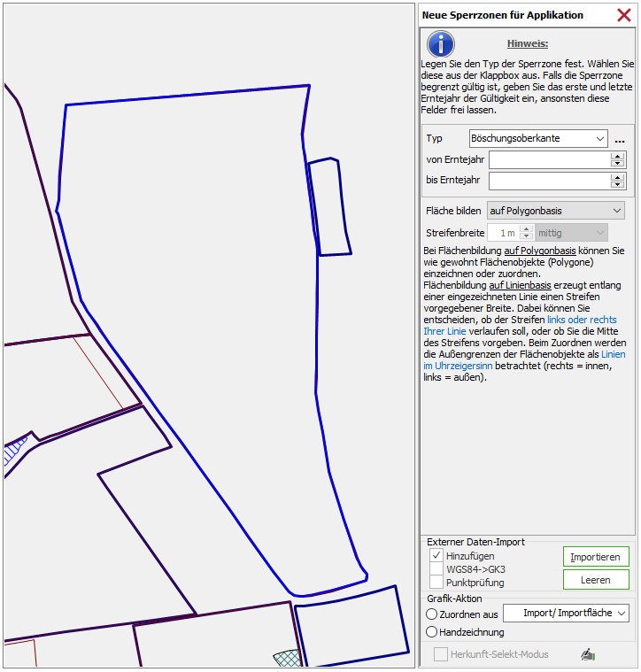
Task: Open the Typ dropdown showing Böschungsoberkante
Action: pos(538,139)
